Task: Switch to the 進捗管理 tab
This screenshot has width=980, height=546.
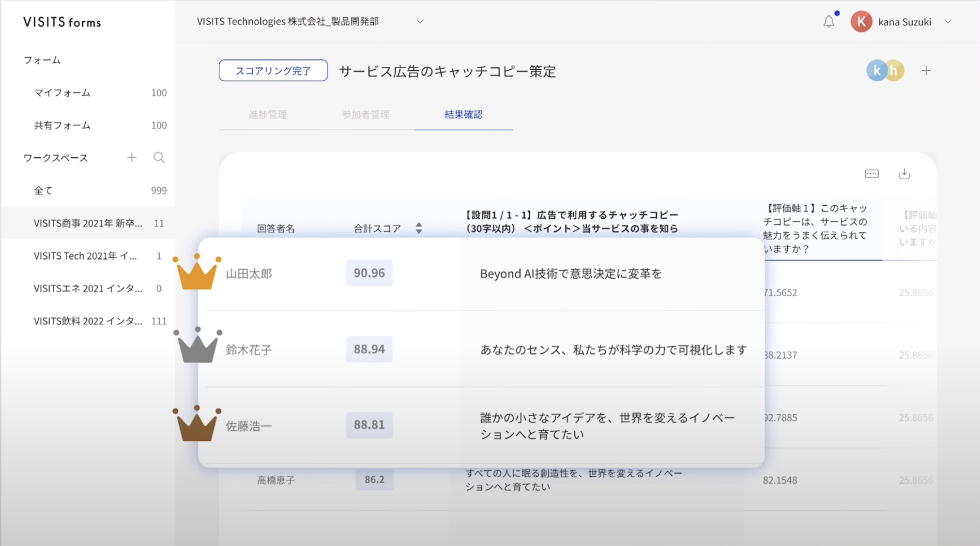Action: coord(268,115)
